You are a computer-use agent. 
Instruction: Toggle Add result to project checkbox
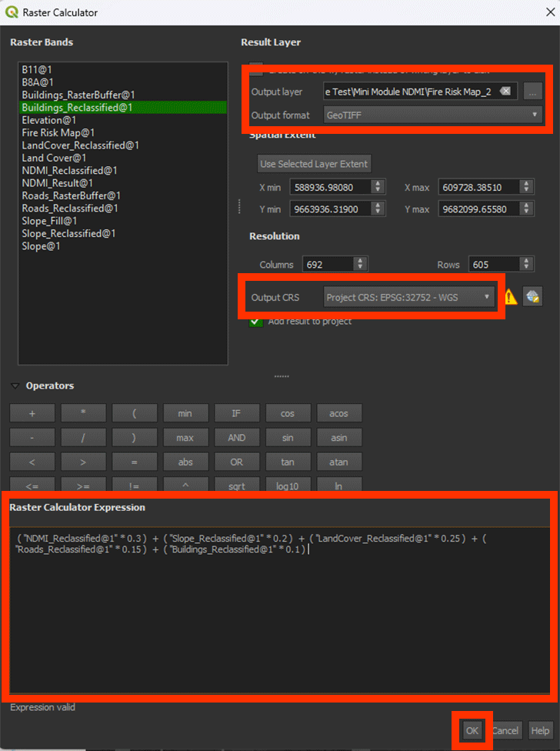pos(255,321)
